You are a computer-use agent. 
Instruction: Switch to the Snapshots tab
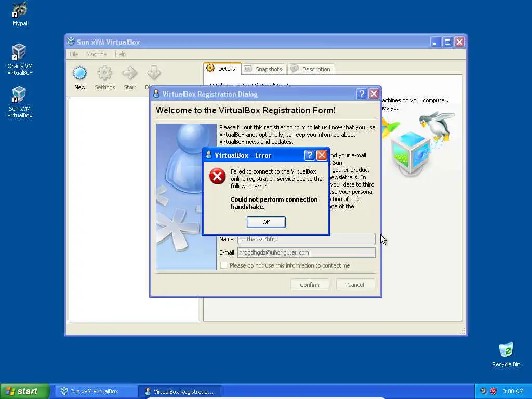tap(264, 69)
